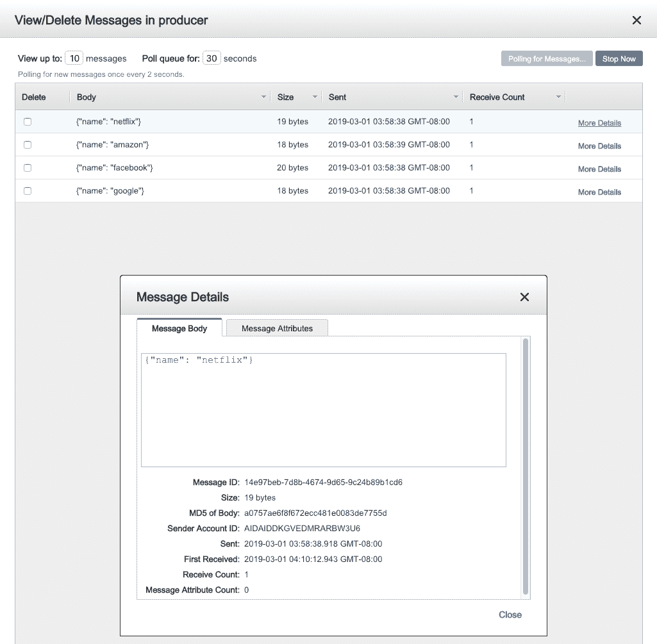Select the body text {"name": "amazon"}
The image size is (657, 644).
112,145
